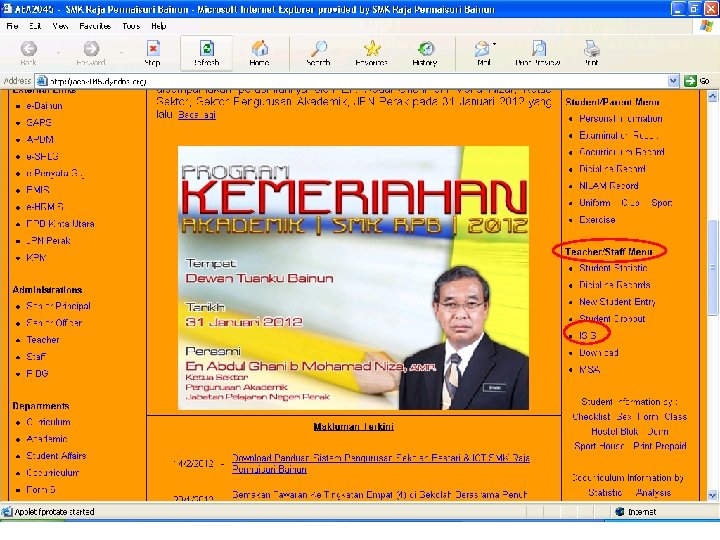This screenshot has height=540, width=720.
Task: Open the File menu
Action: click(x=12, y=26)
